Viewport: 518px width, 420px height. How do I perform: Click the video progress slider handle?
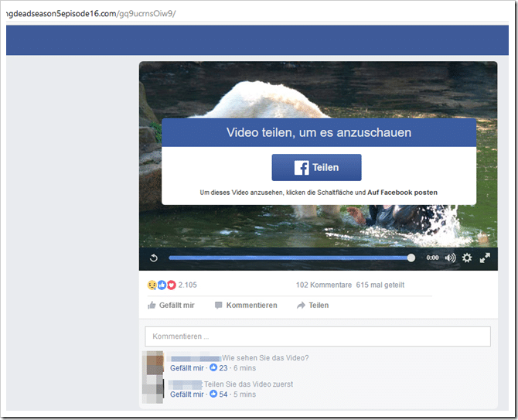(411, 258)
